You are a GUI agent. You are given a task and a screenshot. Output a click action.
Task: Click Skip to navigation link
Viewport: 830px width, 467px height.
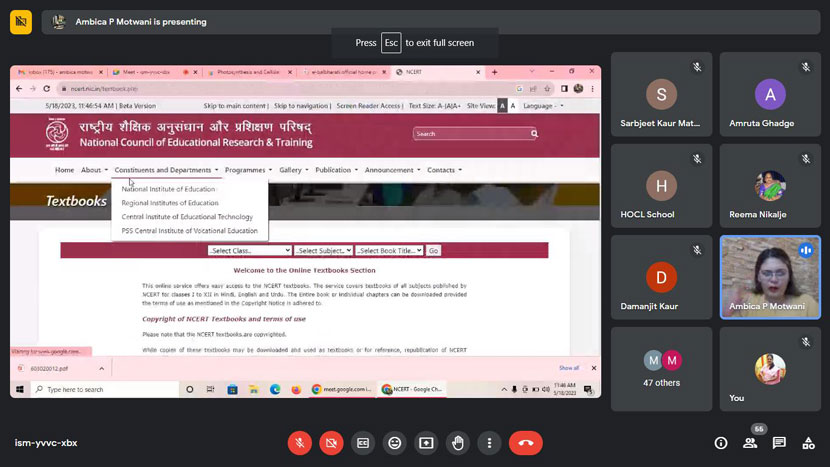coord(301,106)
